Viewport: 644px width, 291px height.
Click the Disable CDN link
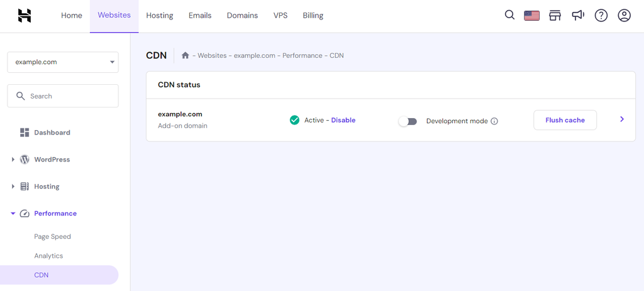[343, 120]
